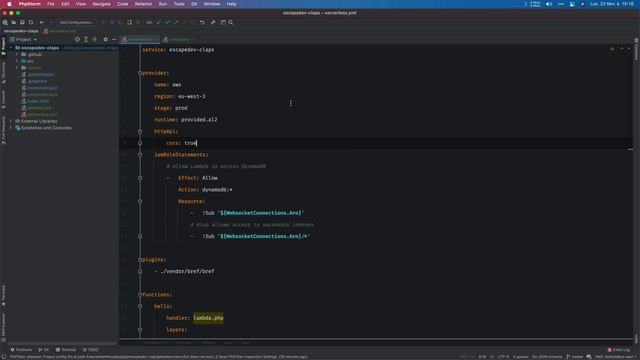The image size is (640, 360).
Task: Open the Event Log
Action: (x=619, y=350)
